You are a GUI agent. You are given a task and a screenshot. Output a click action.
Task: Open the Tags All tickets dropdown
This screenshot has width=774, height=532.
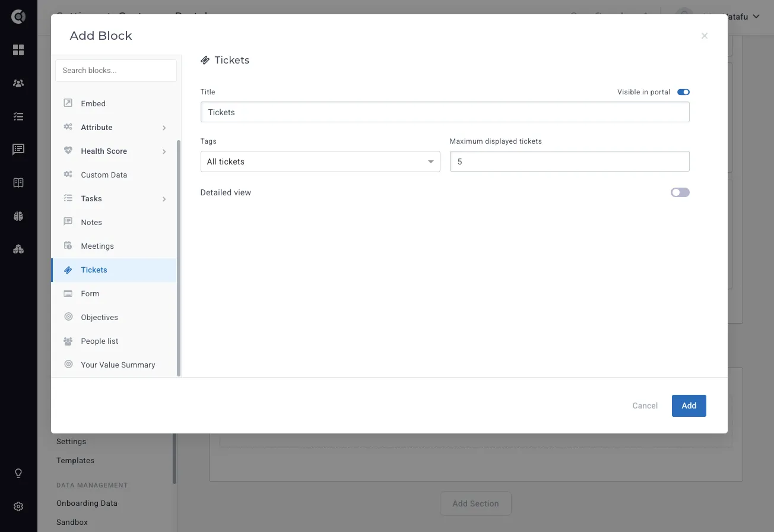(x=321, y=161)
